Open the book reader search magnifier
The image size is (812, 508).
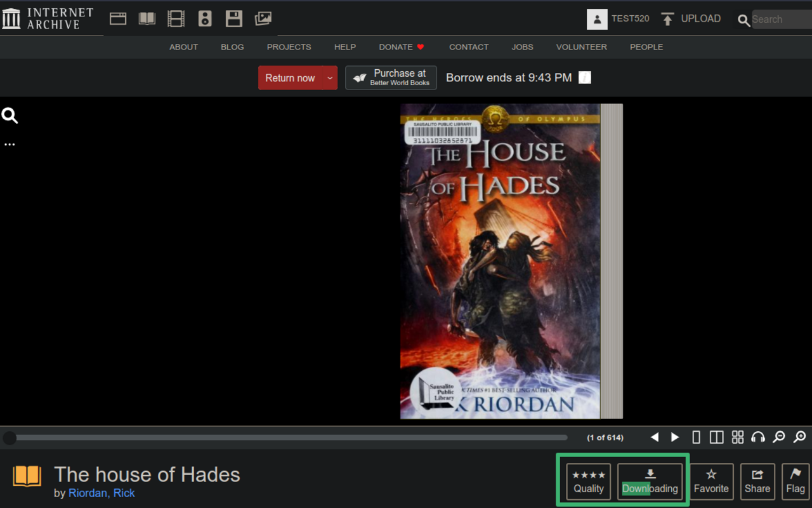coord(10,116)
